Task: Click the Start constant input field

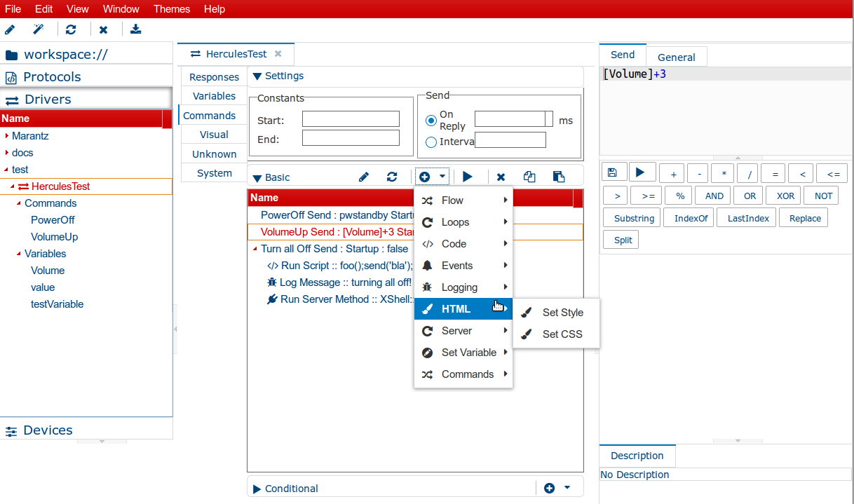Action: point(351,119)
